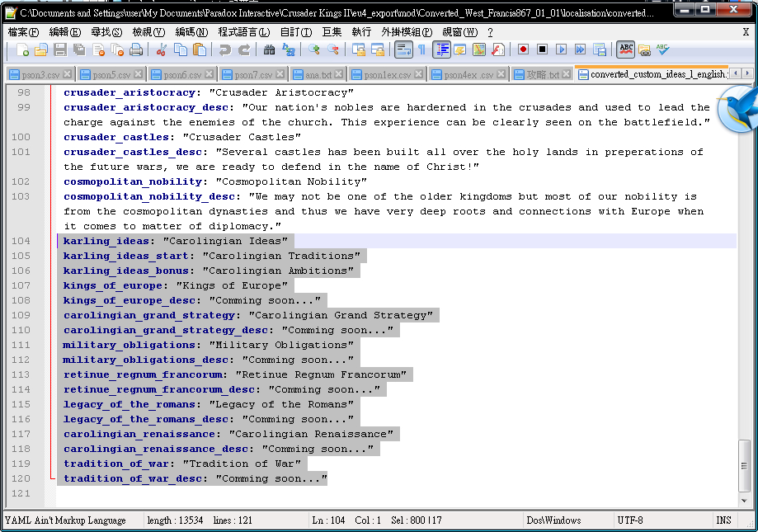This screenshot has height=532, width=758.
Task: Zoom out the editor view
Action: 333,49
